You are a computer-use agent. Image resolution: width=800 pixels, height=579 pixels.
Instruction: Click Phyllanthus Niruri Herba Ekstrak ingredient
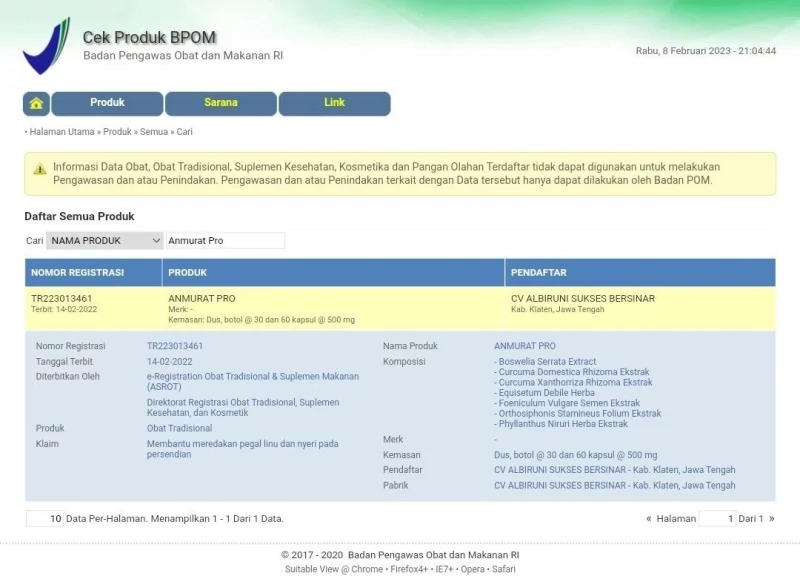click(561, 424)
